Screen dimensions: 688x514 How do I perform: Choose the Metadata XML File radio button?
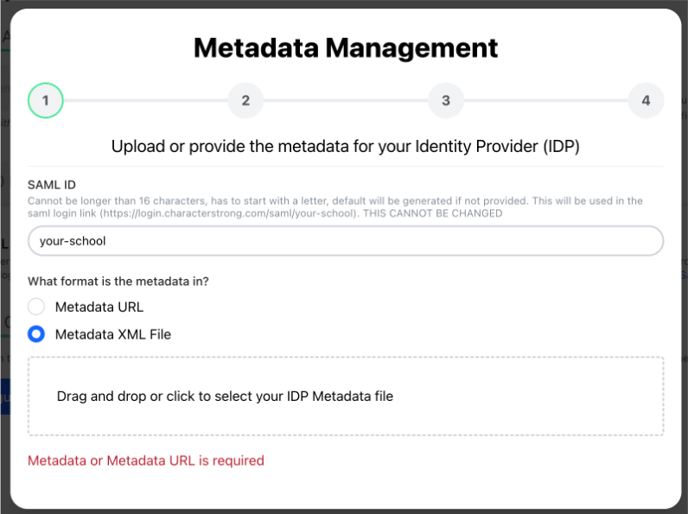[37, 334]
